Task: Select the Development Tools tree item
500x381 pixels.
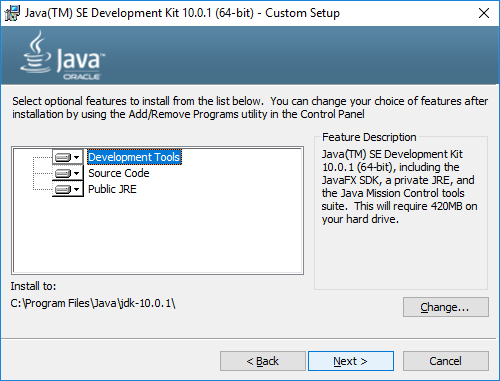Action: [134, 157]
